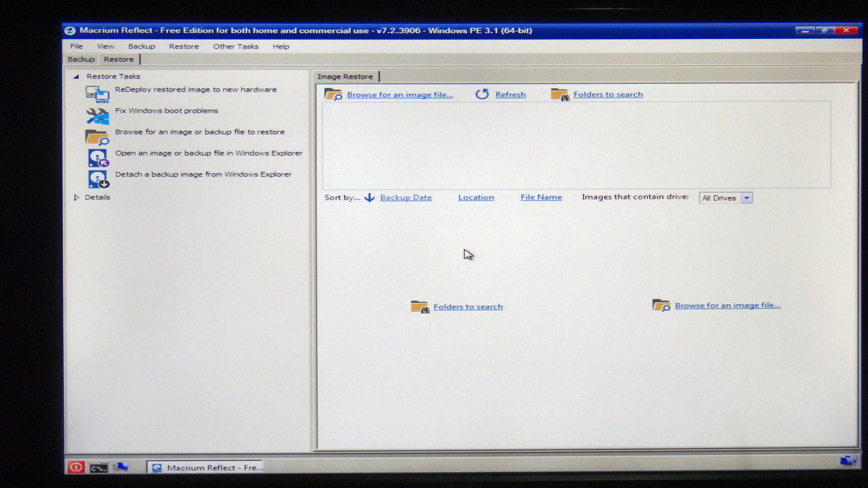Collapse the Restore Tasks section

pyautogui.click(x=76, y=76)
